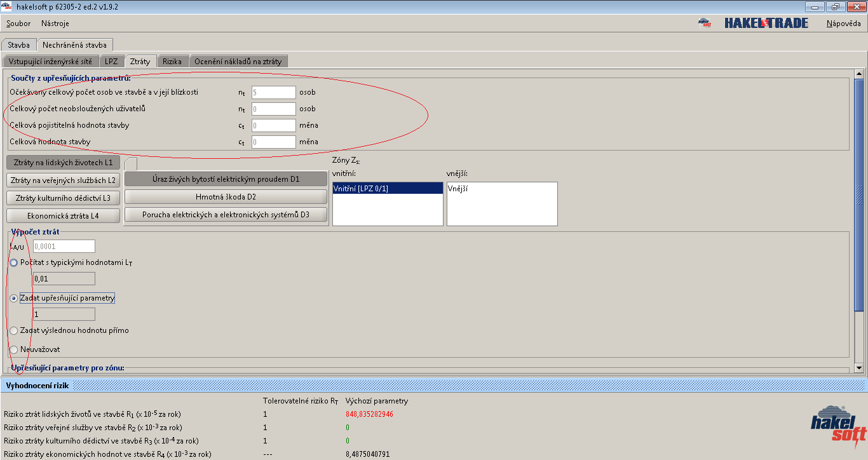Click the Výchozí parametry column header

377,401
